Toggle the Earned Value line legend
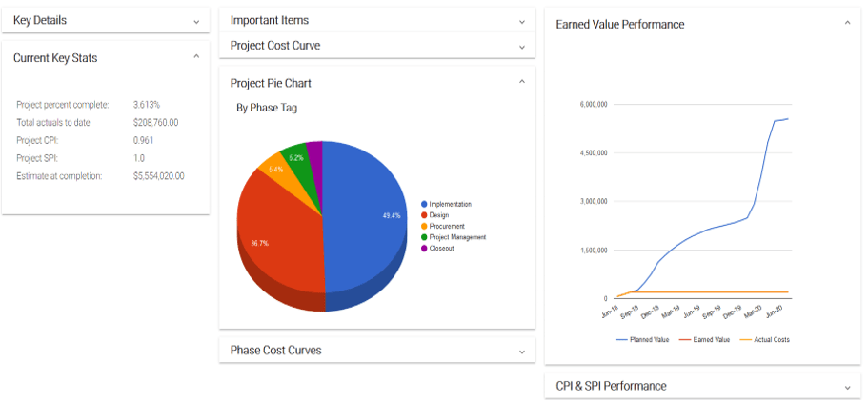Viewport: 868px width, 402px height. click(x=705, y=339)
